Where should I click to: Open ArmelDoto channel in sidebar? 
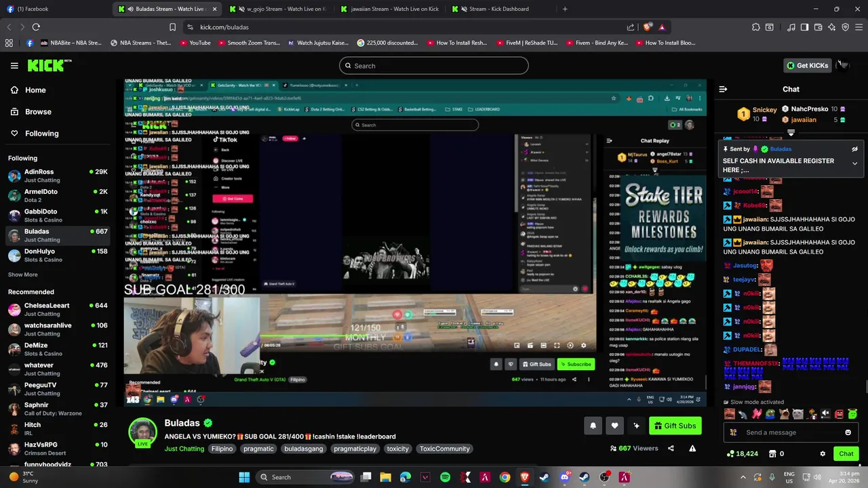[58, 196]
